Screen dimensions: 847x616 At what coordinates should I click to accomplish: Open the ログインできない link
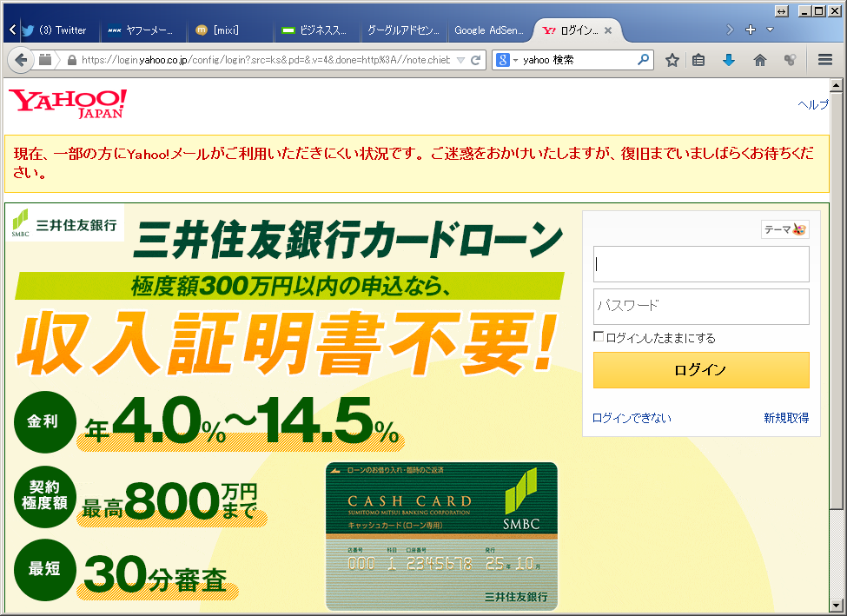[632, 418]
